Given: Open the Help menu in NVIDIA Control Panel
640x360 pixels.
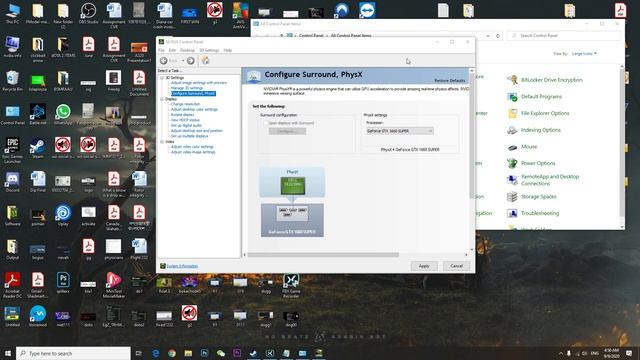Looking at the screenshot, I should [x=228, y=50].
